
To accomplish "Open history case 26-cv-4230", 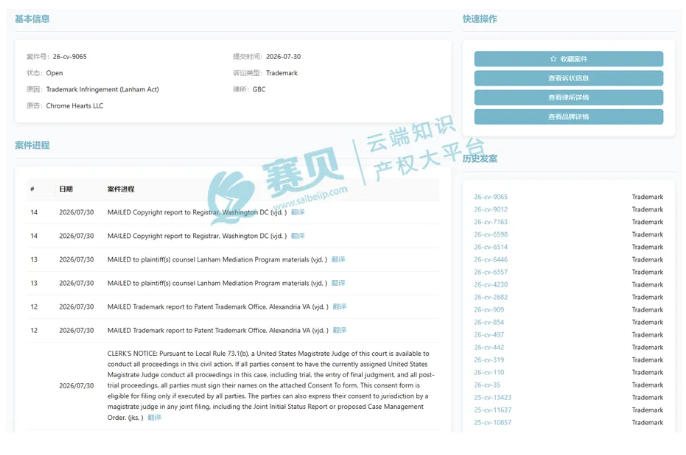I will pyautogui.click(x=490, y=284).
